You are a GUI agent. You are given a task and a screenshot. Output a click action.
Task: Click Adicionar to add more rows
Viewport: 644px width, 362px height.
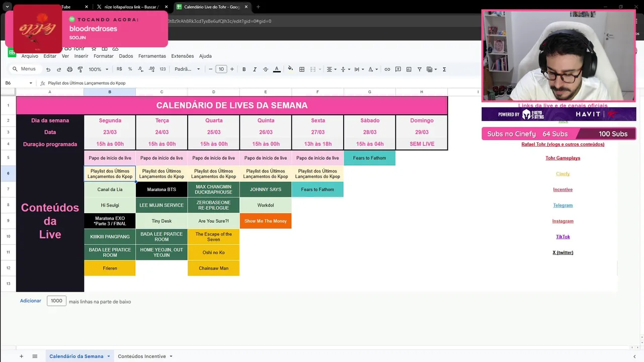pyautogui.click(x=31, y=301)
